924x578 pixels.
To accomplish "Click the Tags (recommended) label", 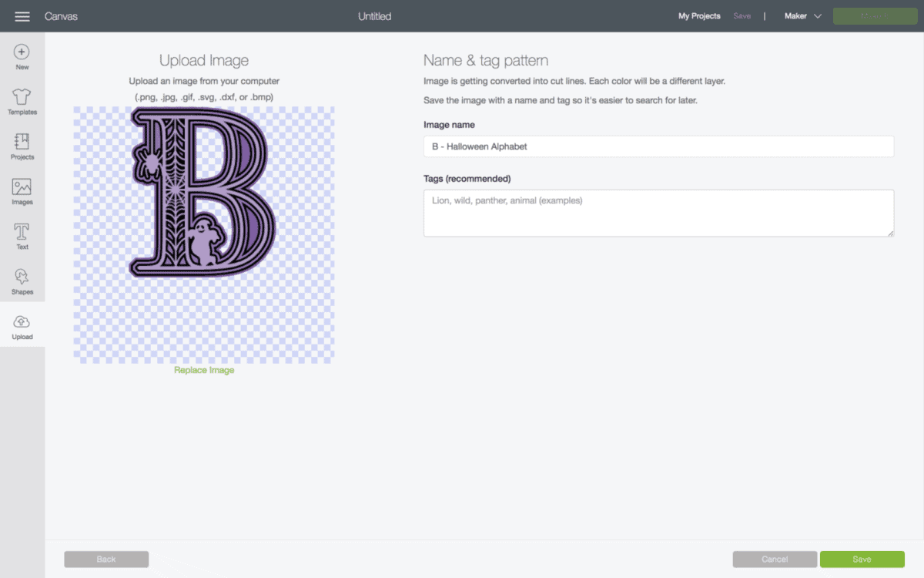I will [467, 179].
